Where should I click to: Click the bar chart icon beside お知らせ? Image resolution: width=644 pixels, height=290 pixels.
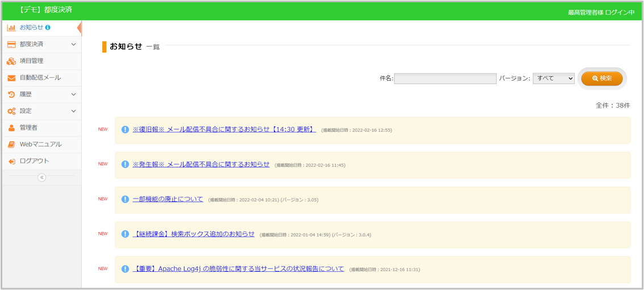tap(11, 27)
